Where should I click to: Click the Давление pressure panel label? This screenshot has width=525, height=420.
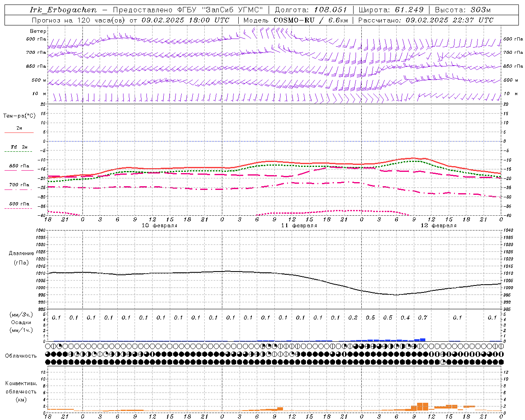click(21, 253)
